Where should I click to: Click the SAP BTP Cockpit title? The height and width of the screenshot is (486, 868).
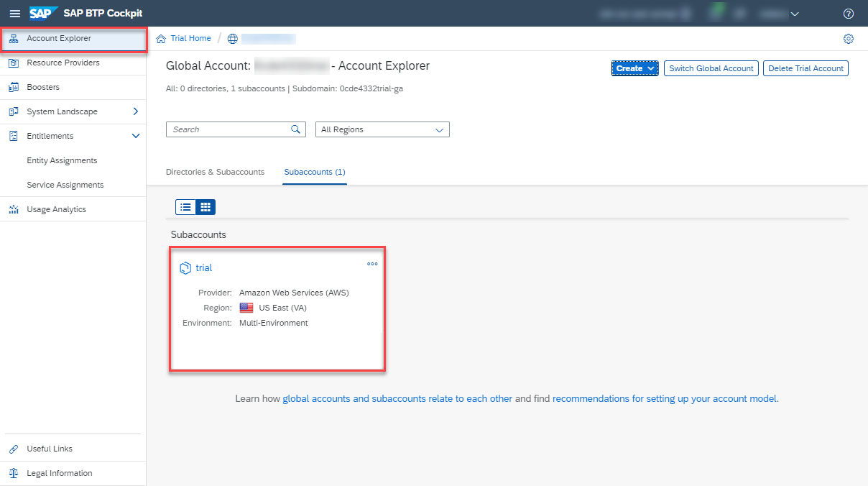tap(103, 14)
